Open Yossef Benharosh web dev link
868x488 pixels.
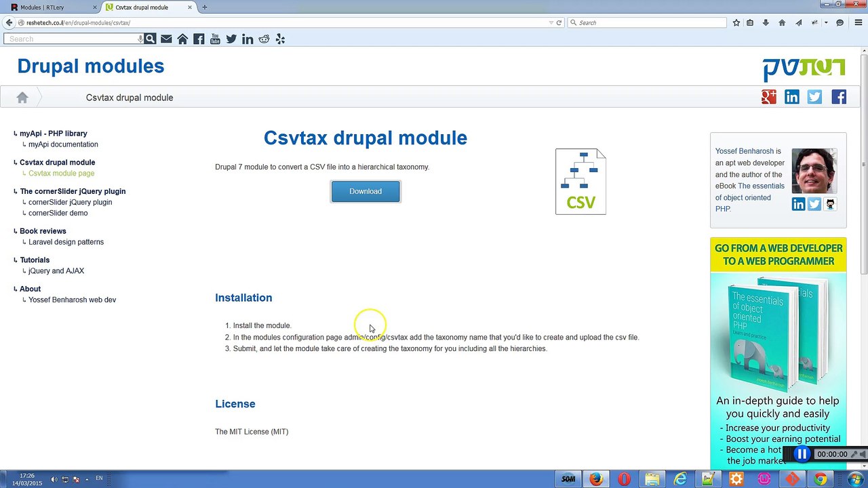coord(72,300)
